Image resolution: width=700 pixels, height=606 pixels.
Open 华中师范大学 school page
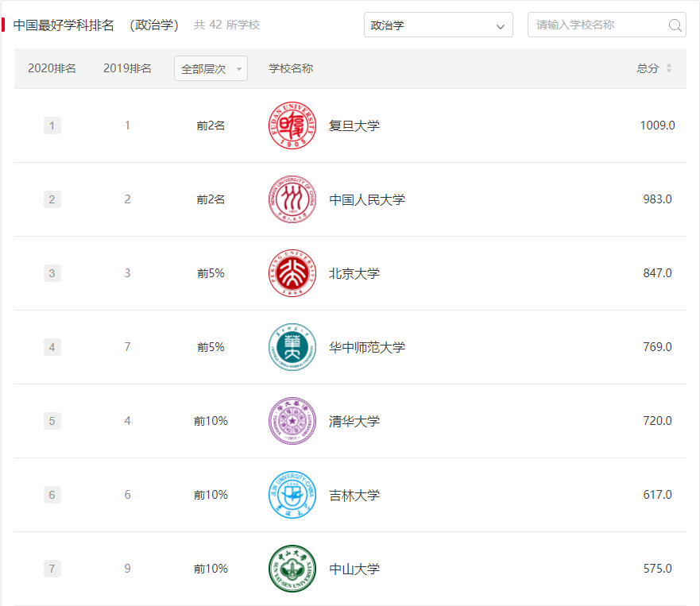367,347
